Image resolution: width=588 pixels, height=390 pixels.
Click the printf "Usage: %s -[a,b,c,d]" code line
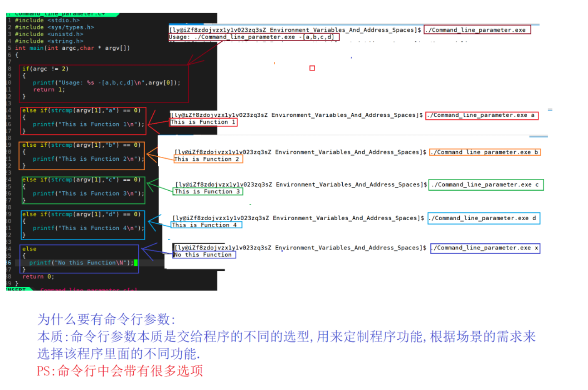pos(107,83)
